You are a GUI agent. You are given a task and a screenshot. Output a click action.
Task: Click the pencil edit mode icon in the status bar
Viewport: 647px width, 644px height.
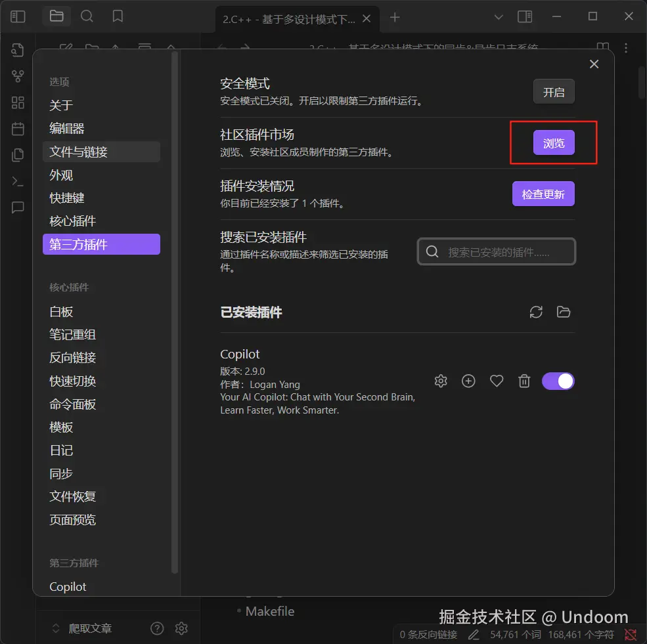tap(474, 635)
